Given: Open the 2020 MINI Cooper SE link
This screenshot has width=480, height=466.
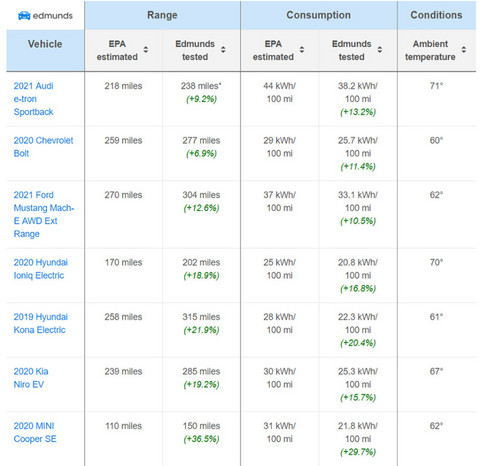Looking at the screenshot, I should [35, 432].
